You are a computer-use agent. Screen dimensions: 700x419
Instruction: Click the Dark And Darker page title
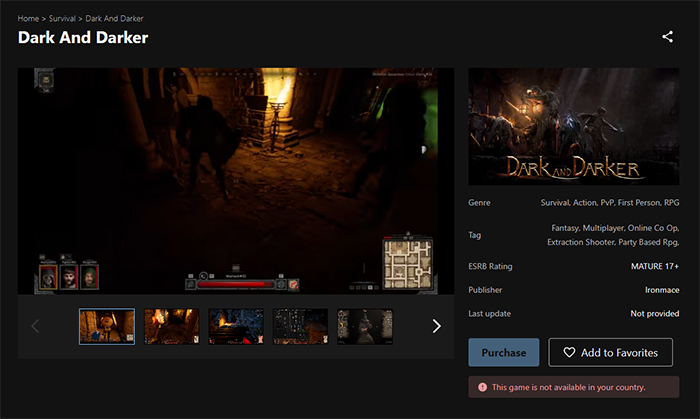[x=83, y=37]
